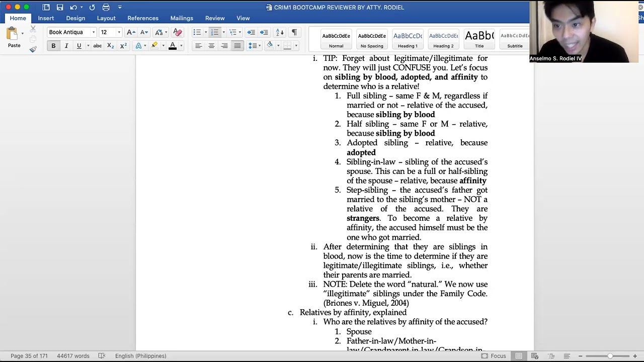Open the multilevel list menu
Image resolution: width=644 pixels, height=362 pixels.
(234, 32)
